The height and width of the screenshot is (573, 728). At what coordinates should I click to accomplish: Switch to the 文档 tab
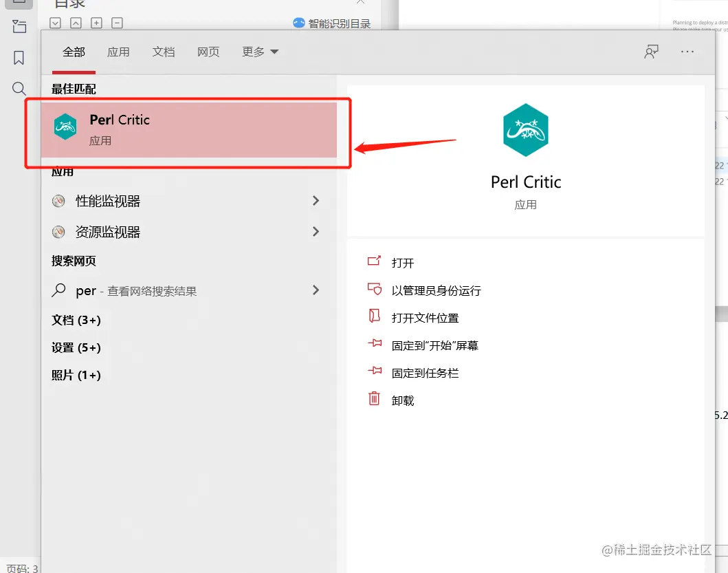coord(164,52)
